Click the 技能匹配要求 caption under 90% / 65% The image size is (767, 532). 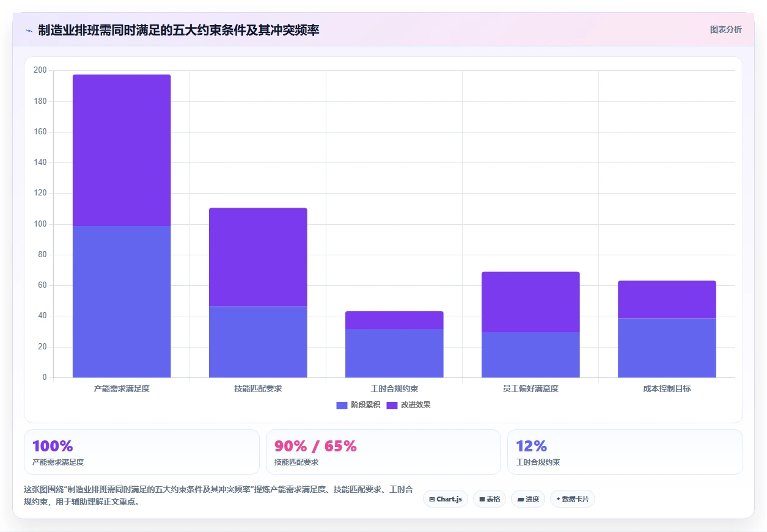(x=296, y=462)
